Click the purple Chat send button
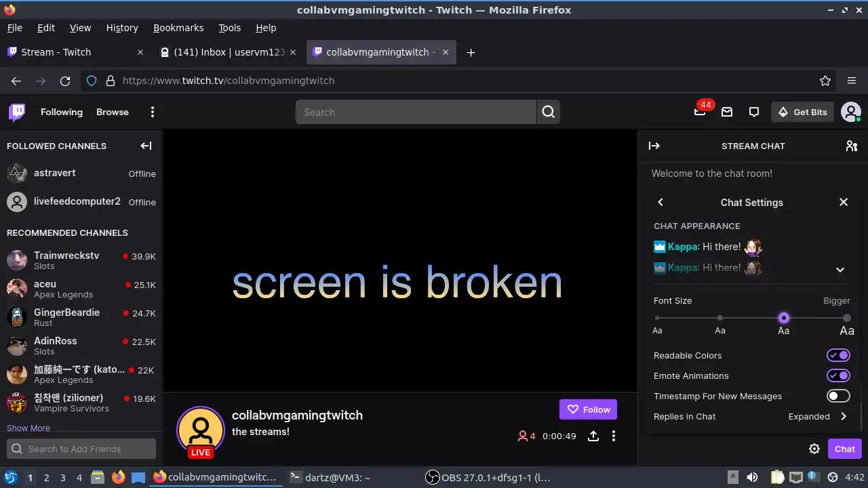 click(x=845, y=449)
